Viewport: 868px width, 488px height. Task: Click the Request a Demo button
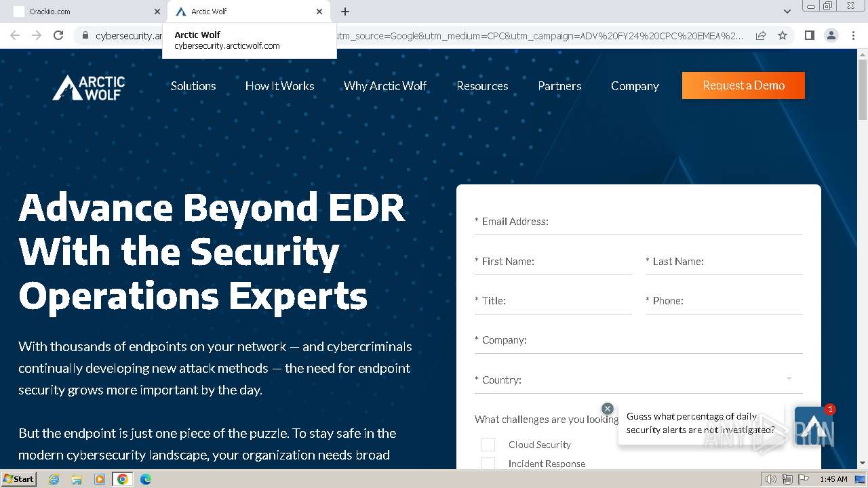743,85
